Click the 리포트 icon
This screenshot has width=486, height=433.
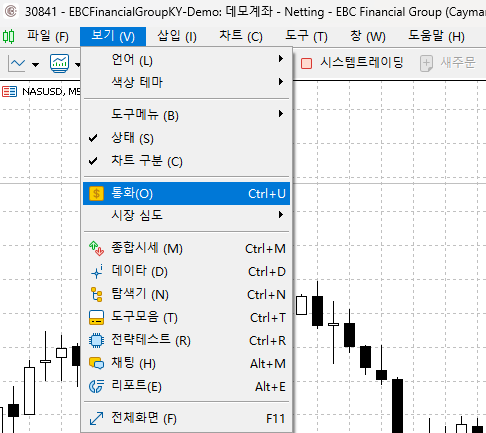96,386
